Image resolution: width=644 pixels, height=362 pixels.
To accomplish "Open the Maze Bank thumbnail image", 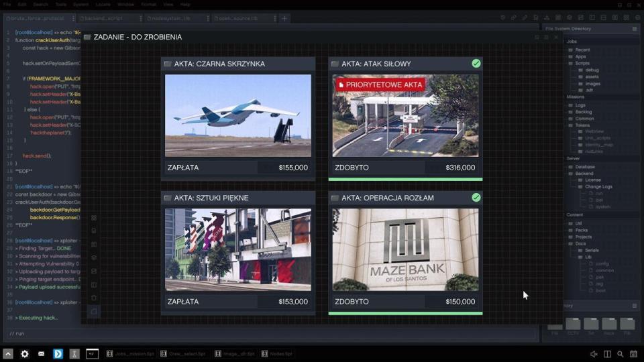I will pyautogui.click(x=405, y=249).
